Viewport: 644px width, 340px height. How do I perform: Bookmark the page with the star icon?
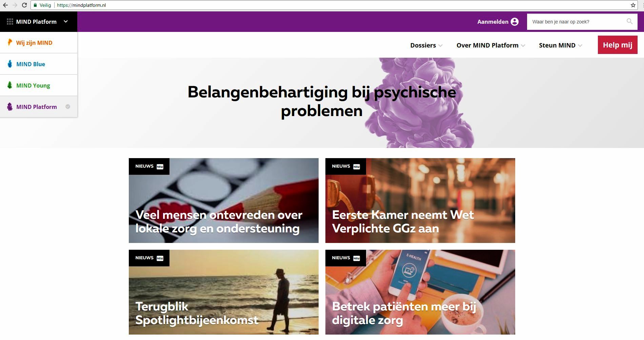pyautogui.click(x=633, y=5)
